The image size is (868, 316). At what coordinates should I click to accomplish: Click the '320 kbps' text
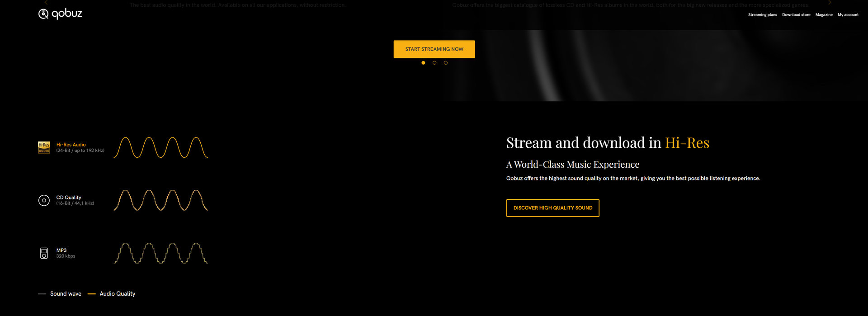pos(66,256)
